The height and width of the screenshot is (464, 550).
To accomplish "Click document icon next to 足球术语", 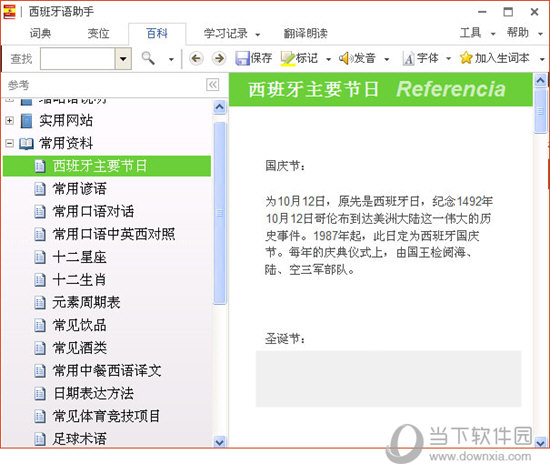I will [40, 439].
